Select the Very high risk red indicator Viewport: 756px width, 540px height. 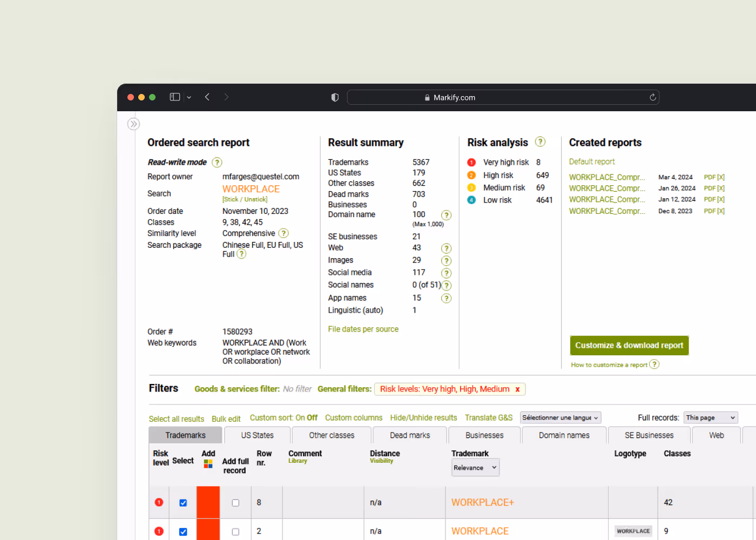471,163
